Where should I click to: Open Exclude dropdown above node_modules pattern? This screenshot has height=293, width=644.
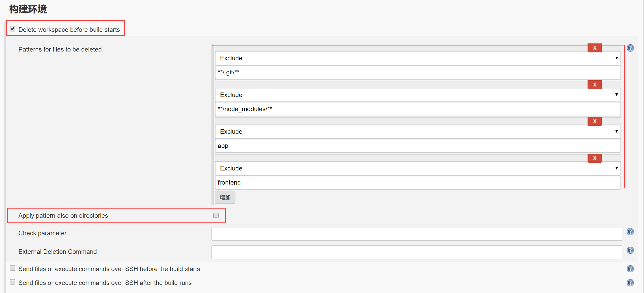[x=418, y=95]
